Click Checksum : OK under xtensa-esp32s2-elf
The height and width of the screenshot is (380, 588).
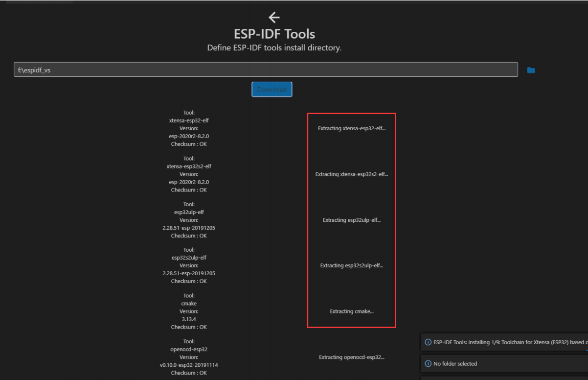tap(189, 190)
